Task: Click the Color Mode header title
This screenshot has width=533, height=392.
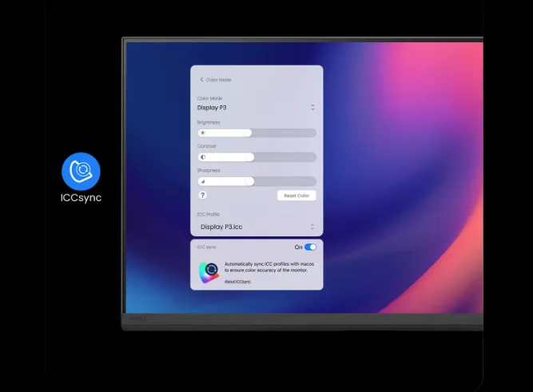Action: pyautogui.click(x=219, y=80)
